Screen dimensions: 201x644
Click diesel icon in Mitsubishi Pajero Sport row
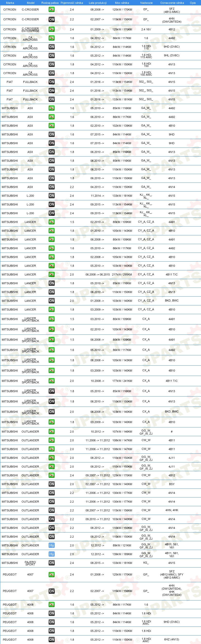click(x=52, y=563)
